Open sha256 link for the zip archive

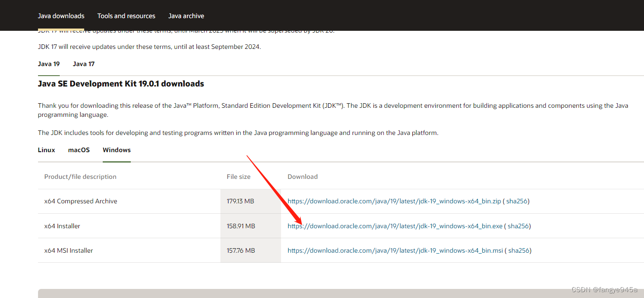[x=517, y=201]
